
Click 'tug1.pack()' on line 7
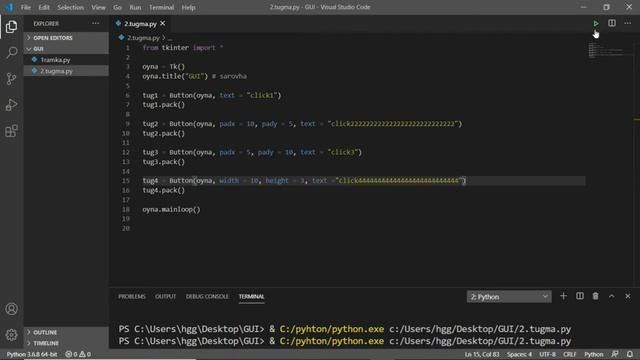click(163, 105)
